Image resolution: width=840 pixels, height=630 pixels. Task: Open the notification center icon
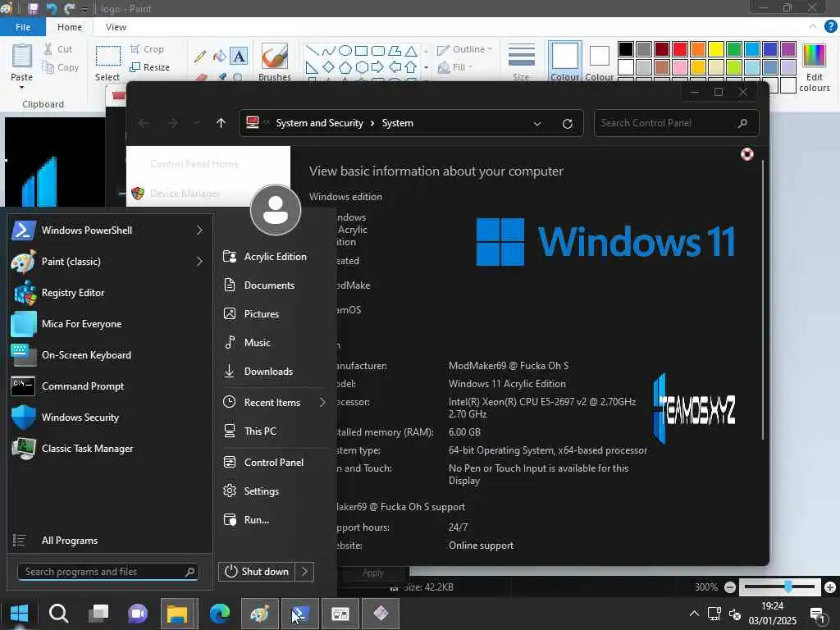pos(818,614)
